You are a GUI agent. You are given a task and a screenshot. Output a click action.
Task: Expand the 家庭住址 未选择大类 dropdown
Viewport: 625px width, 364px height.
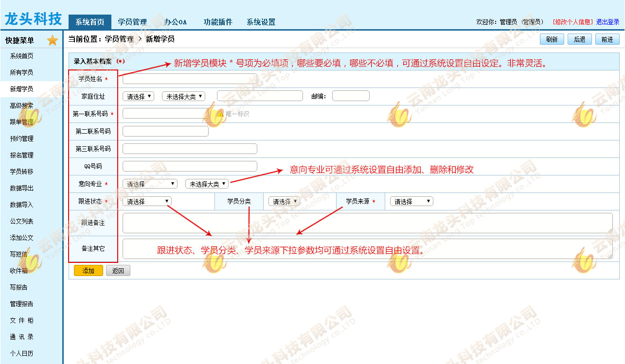point(183,96)
